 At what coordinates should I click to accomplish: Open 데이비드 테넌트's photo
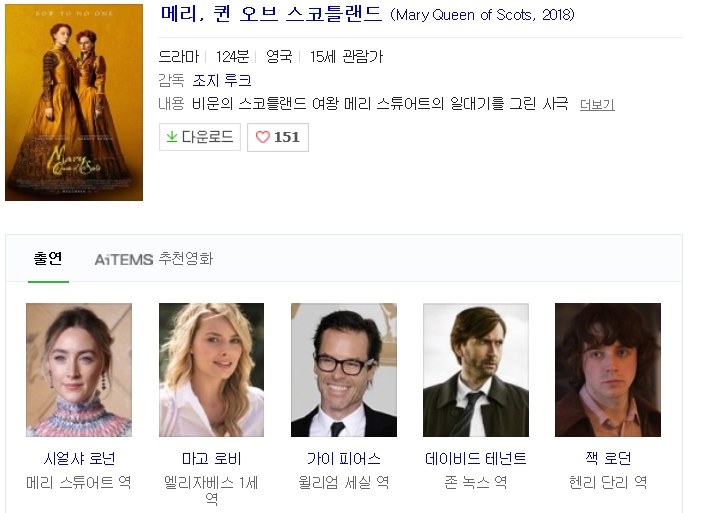[x=476, y=370]
